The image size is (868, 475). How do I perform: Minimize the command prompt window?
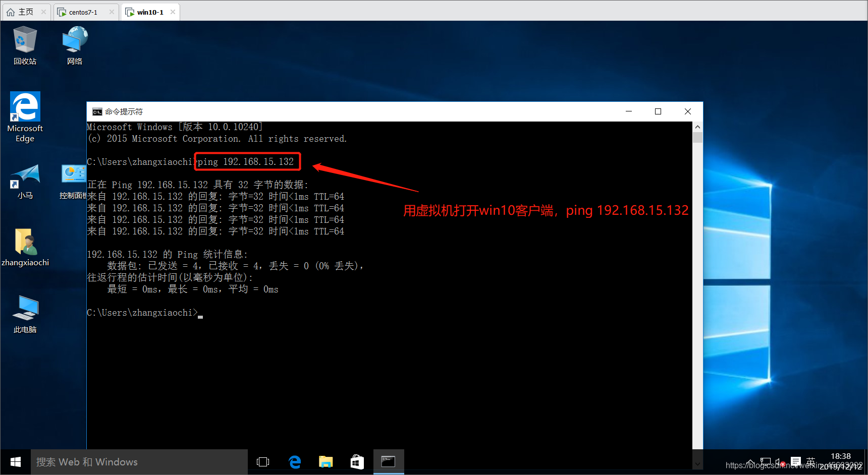click(629, 111)
